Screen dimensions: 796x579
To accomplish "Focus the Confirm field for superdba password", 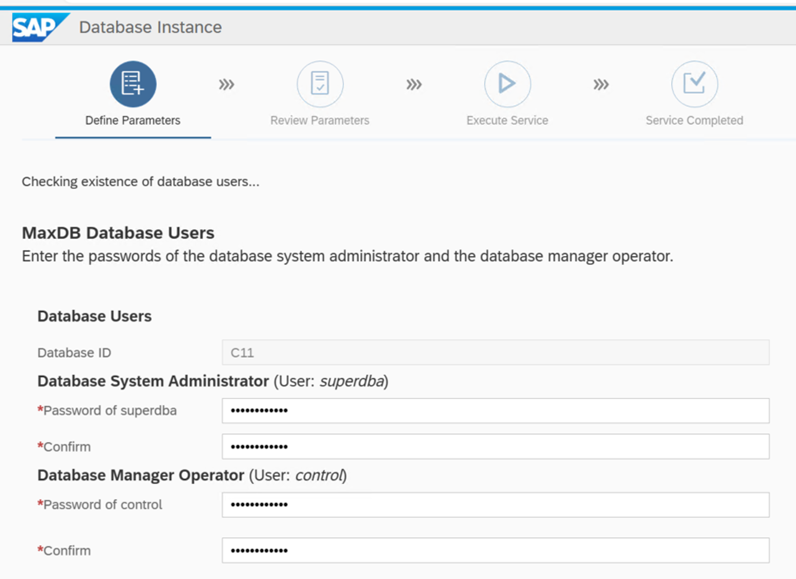I will click(495, 447).
